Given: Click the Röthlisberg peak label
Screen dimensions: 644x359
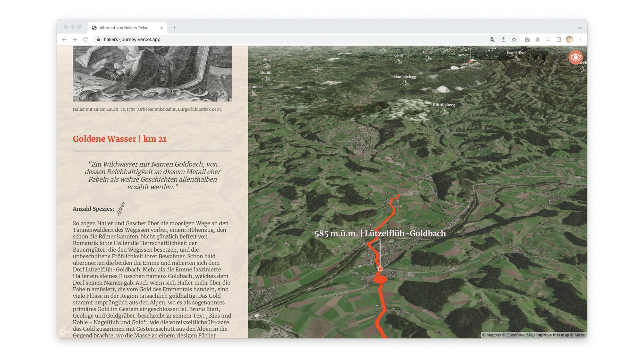Looking at the screenshot, I should [x=444, y=105].
